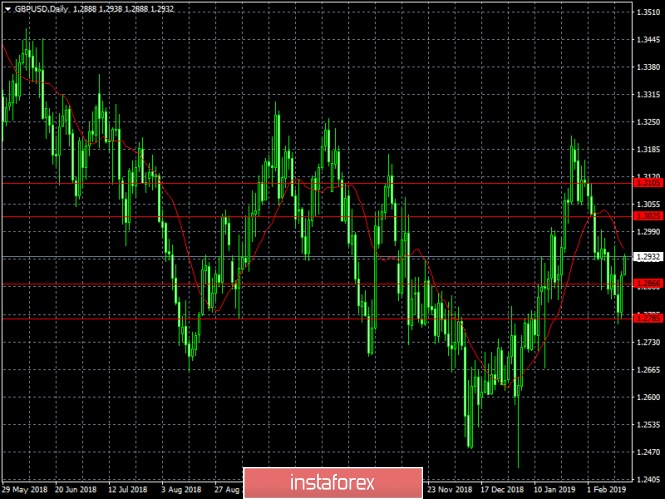Click the 1.3250 price axis label
Image resolution: width=665 pixels, height=499 pixels.
[x=648, y=122]
